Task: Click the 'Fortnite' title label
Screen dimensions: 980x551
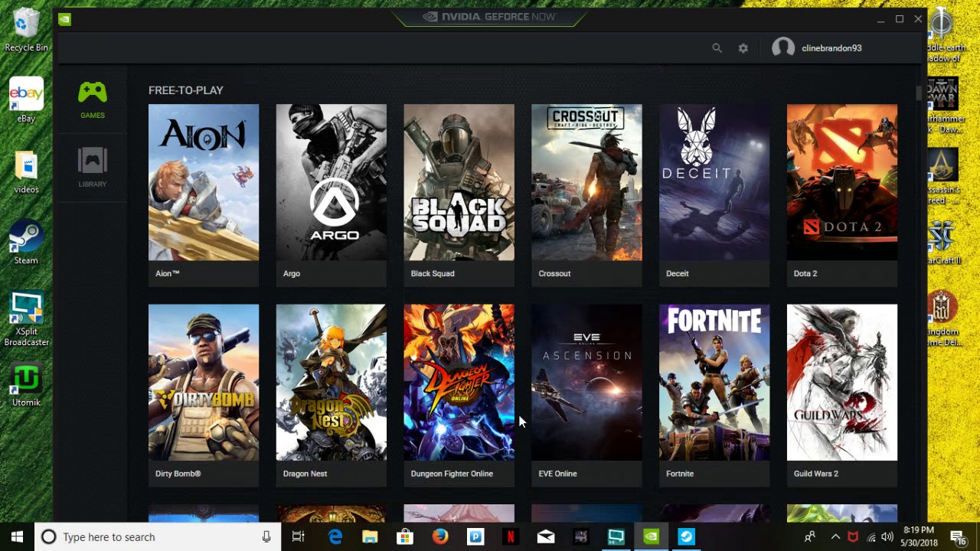Action: (680, 474)
